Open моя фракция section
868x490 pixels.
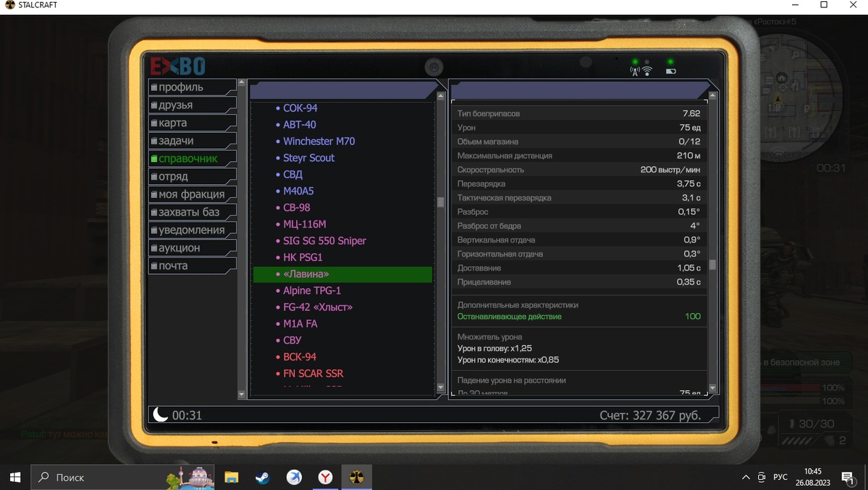tap(193, 195)
